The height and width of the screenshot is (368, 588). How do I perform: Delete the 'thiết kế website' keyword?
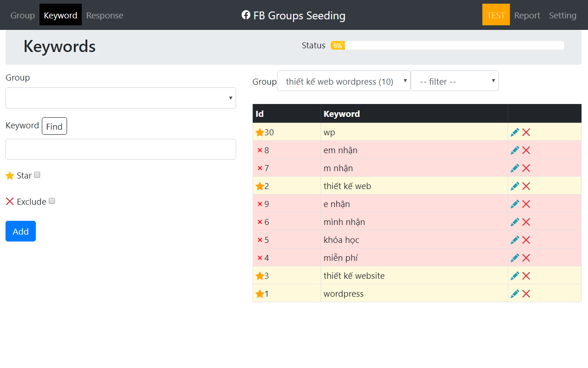click(526, 276)
